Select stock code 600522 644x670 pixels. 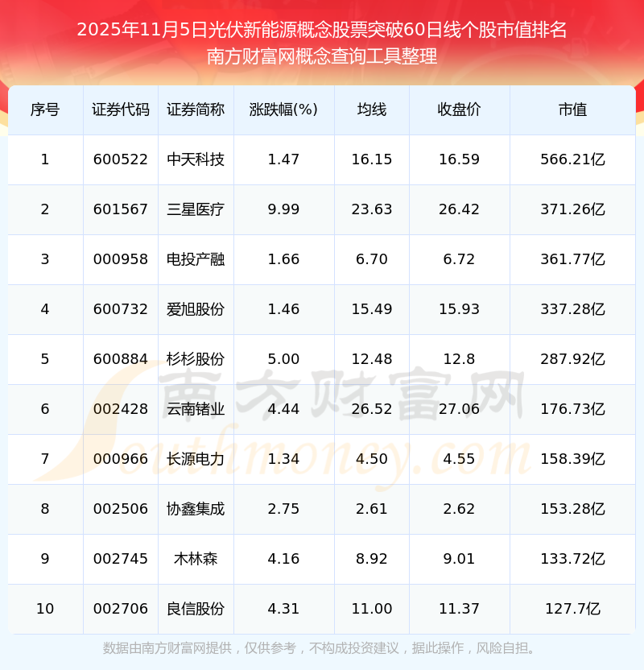pyautogui.click(x=121, y=159)
